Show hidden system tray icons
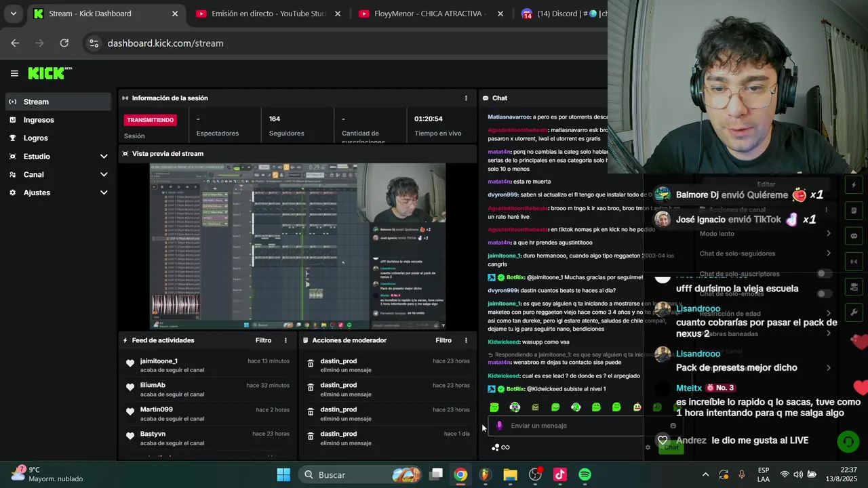Image resolution: width=868 pixels, height=488 pixels. [x=705, y=474]
